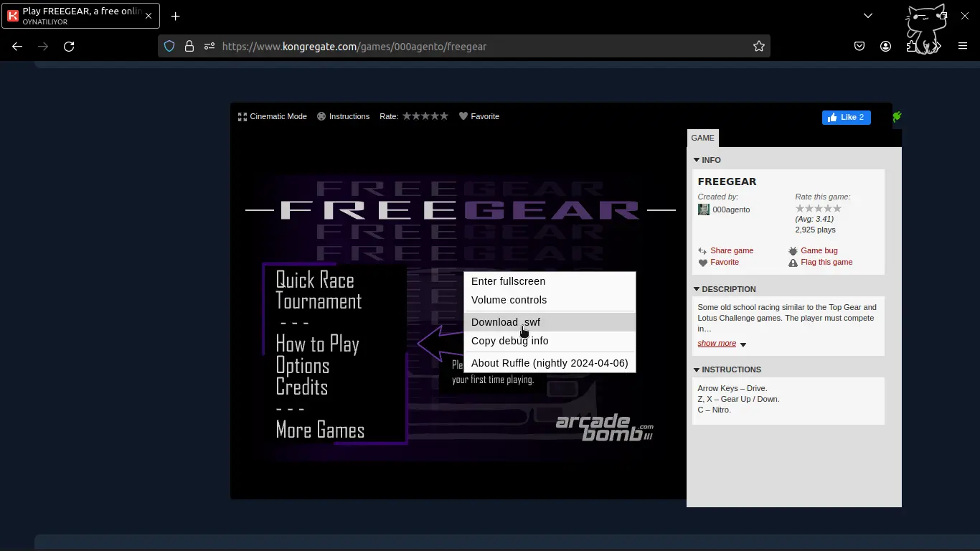The width and height of the screenshot is (980, 551).
Task: Choose Tournament in the game menu
Action: 319,301
